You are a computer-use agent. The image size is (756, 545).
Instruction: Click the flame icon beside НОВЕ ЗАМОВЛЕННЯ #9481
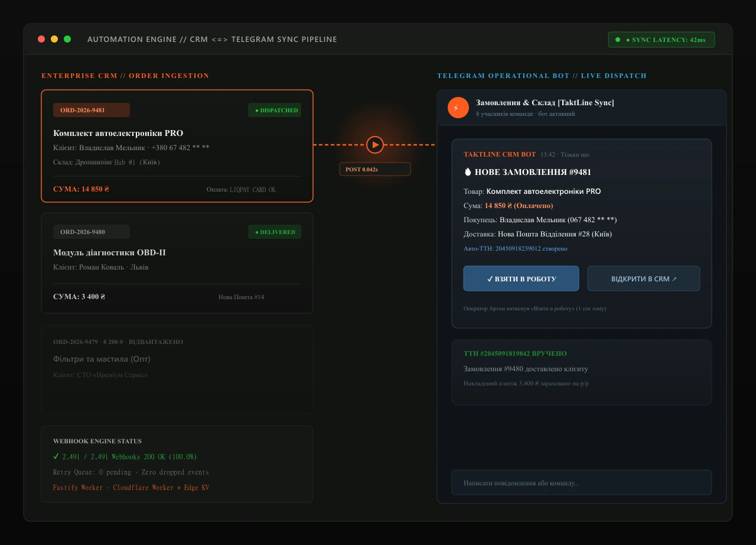pos(468,172)
